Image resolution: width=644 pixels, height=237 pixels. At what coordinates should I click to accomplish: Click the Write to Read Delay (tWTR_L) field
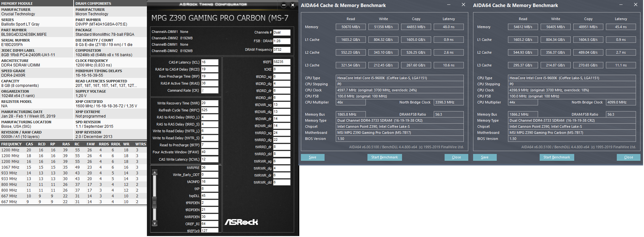tap(210, 131)
